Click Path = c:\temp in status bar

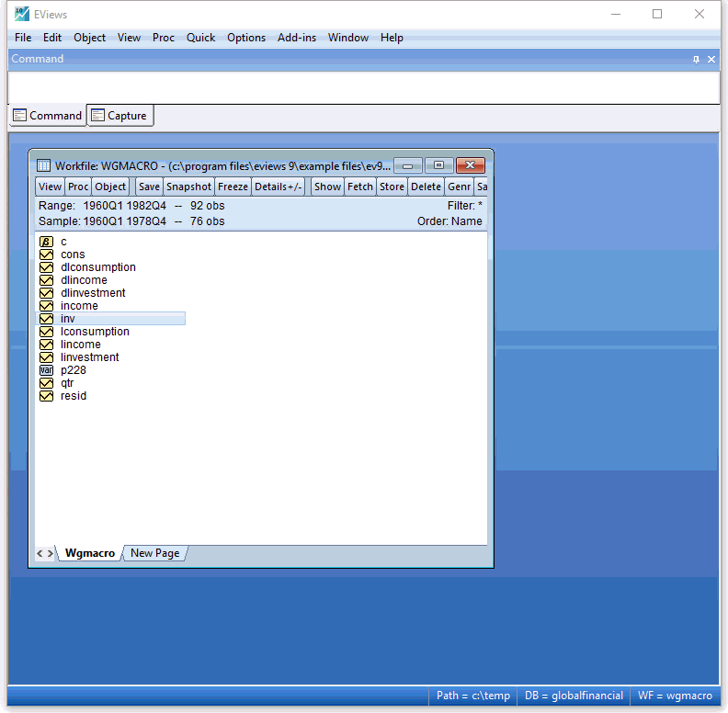473,696
